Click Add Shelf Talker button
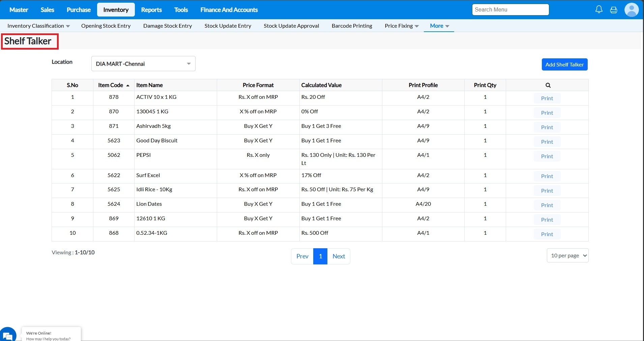The image size is (644, 341). [x=564, y=64]
